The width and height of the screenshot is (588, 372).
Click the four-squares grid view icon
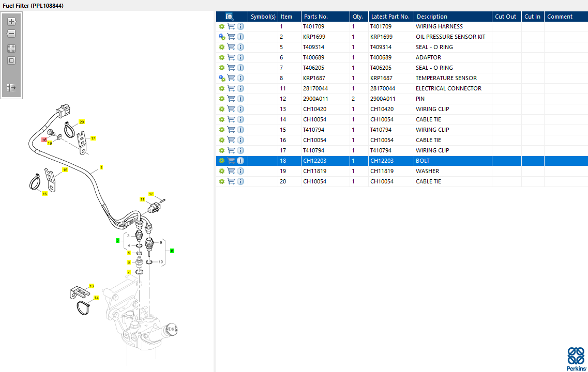click(x=11, y=49)
